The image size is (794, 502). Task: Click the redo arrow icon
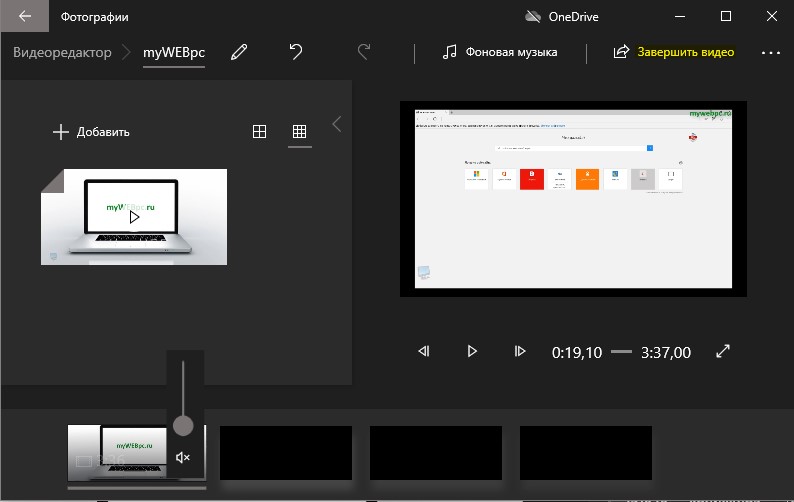[364, 52]
